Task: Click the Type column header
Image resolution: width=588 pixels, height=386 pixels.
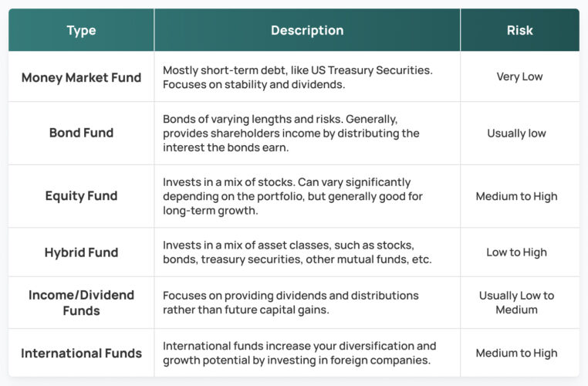Action: point(81,30)
